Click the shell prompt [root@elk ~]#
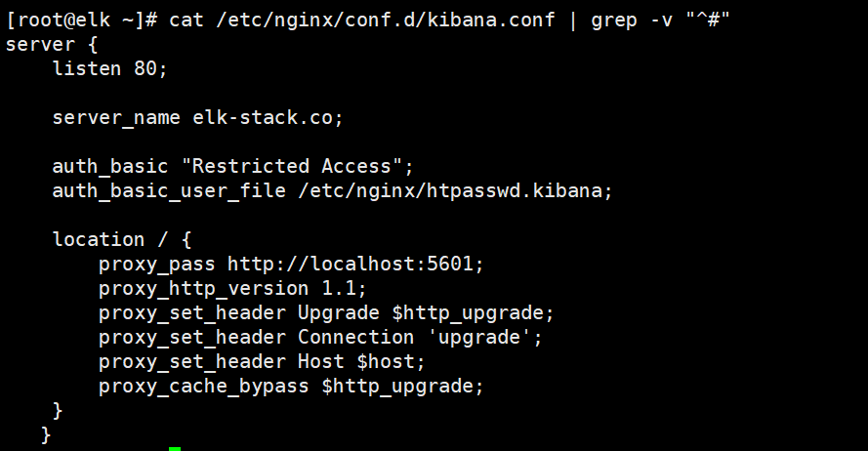868x451 pixels. (82, 20)
